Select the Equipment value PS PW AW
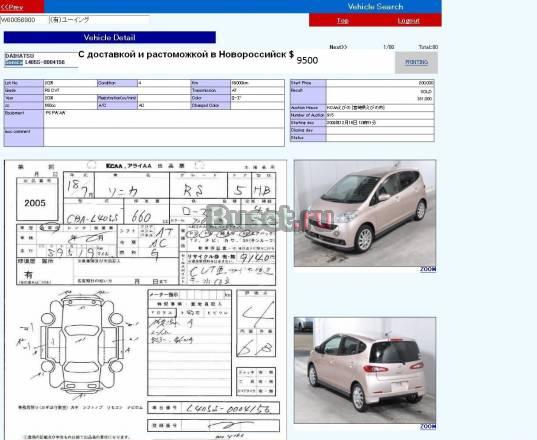 (x=55, y=113)
